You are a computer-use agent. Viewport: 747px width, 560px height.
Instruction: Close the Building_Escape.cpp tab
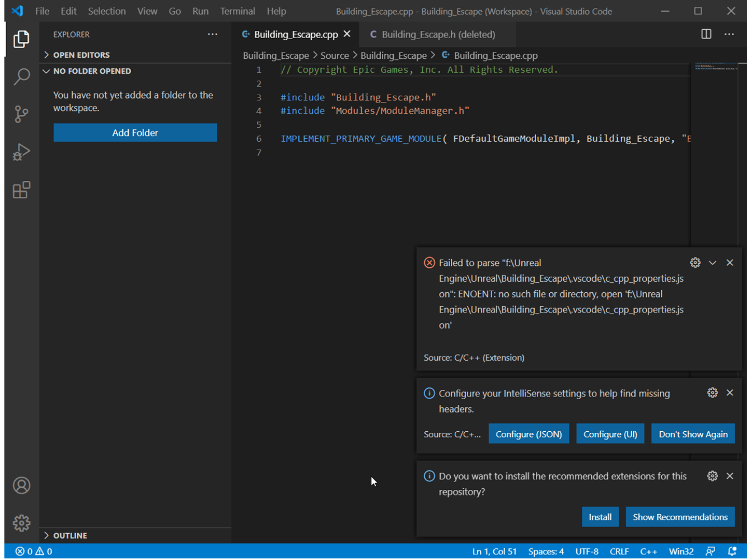[347, 34]
